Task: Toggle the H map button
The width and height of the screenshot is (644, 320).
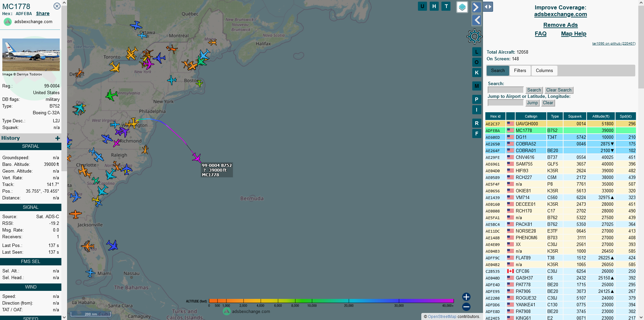Action: [x=434, y=6]
